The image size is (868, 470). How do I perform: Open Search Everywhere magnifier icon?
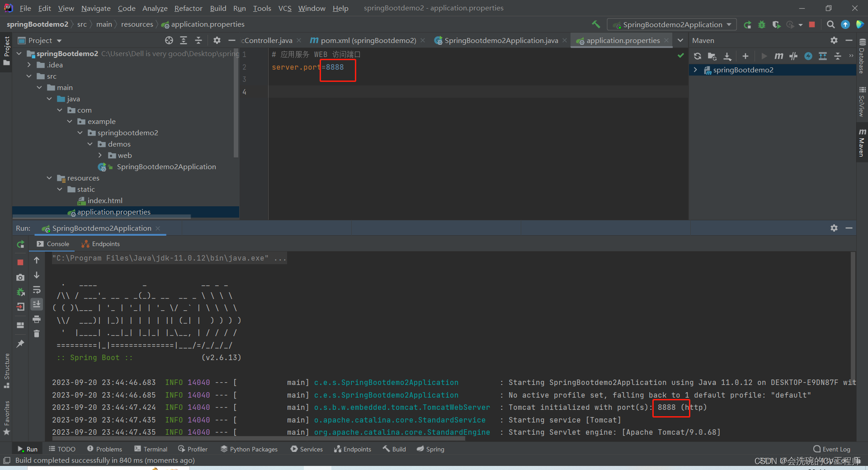830,24
